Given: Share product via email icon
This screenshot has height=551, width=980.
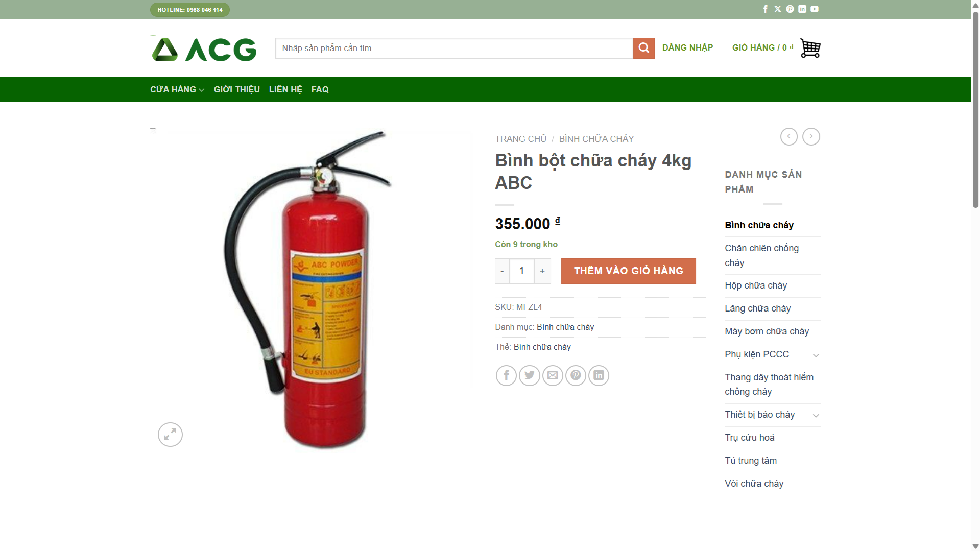Looking at the screenshot, I should pyautogui.click(x=553, y=376).
